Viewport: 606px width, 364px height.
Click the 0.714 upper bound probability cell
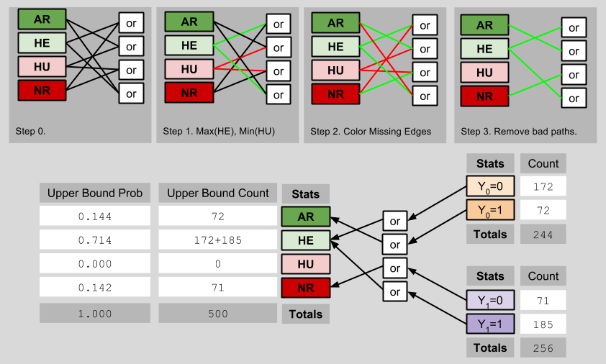tap(95, 240)
